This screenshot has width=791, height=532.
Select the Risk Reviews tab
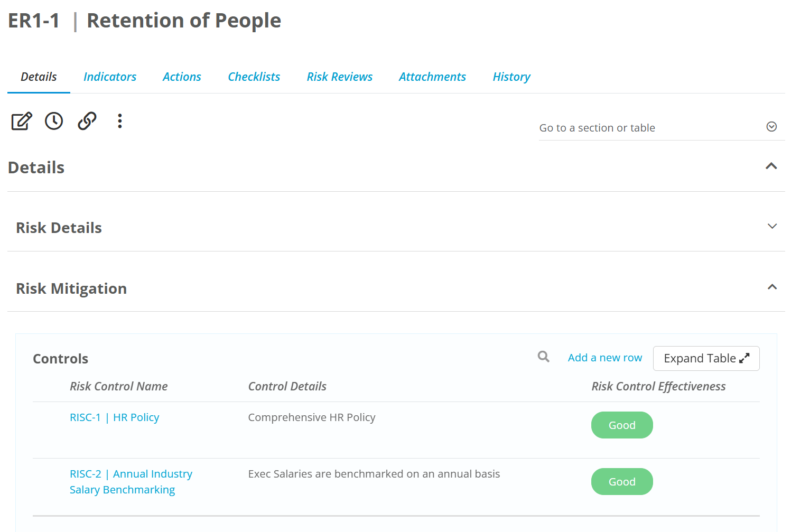[340, 77]
